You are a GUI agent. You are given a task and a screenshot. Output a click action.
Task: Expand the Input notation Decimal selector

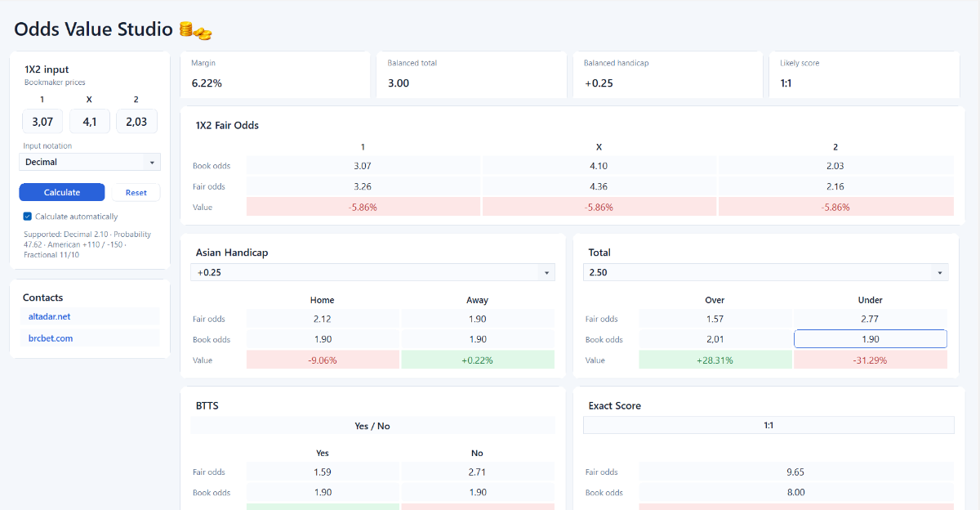90,162
